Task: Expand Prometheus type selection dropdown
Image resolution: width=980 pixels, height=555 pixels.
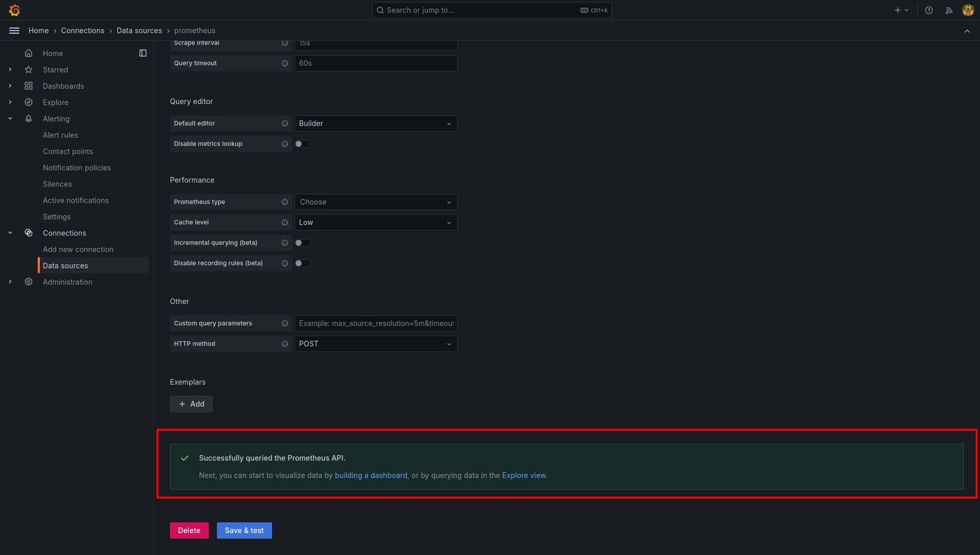Action: click(x=376, y=202)
